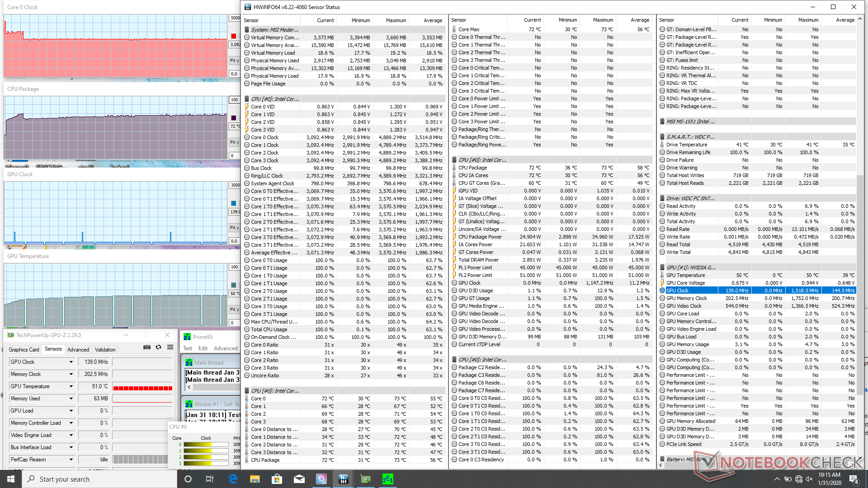Image resolution: width=868 pixels, height=488 pixels.
Task: Click the 5000 max field on Core 0 Clock graph
Action: click(235, 18)
